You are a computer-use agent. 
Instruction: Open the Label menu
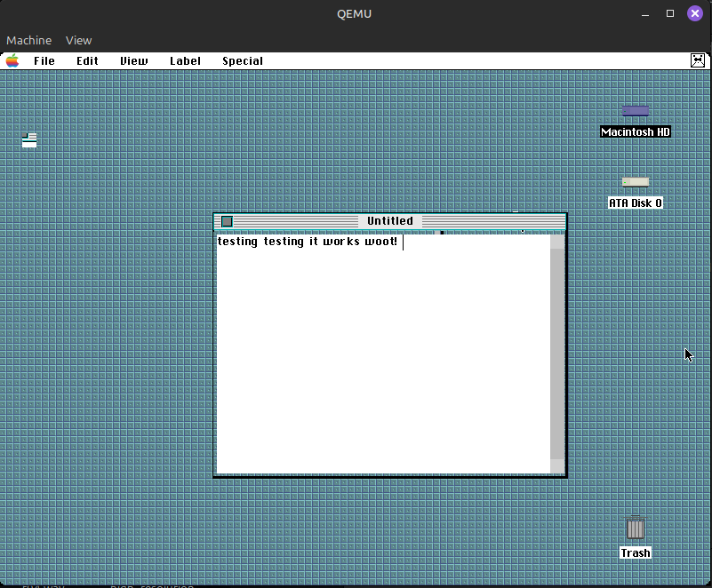click(x=184, y=60)
